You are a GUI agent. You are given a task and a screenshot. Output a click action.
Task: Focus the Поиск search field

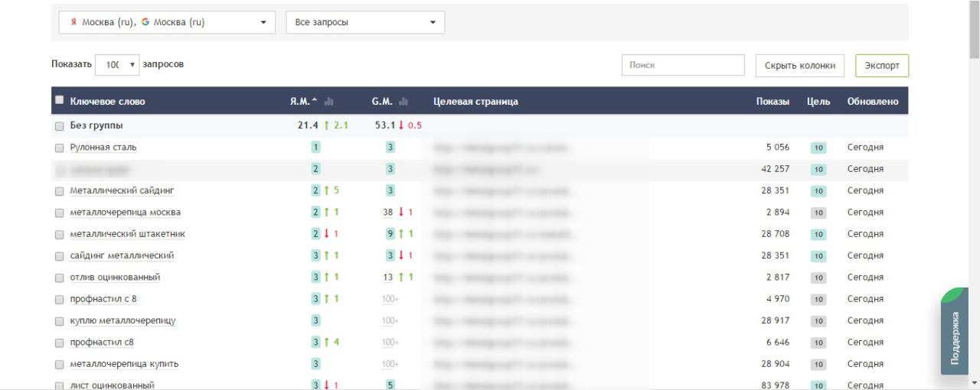[x=683, y=65]
